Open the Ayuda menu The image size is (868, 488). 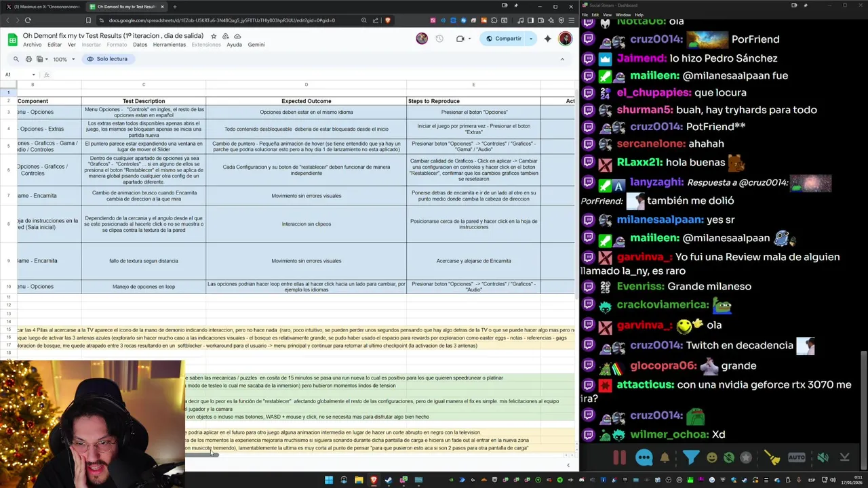click(234, 45)
